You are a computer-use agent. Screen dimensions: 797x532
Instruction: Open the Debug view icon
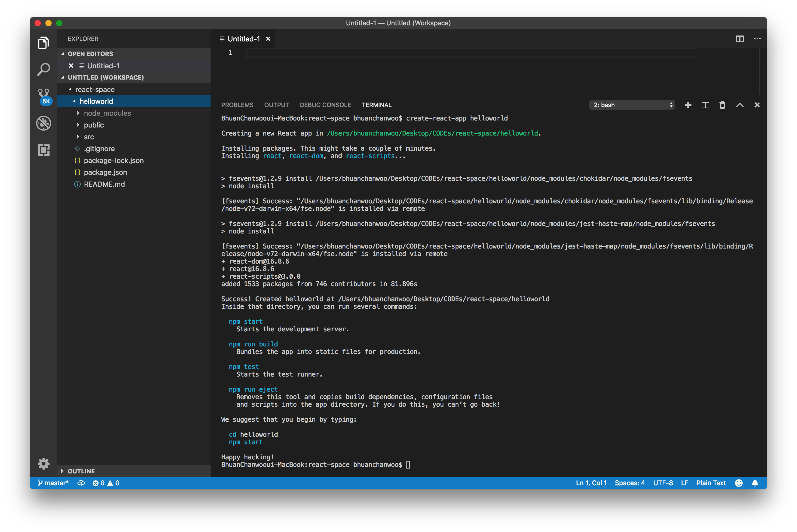coord(43,123)
